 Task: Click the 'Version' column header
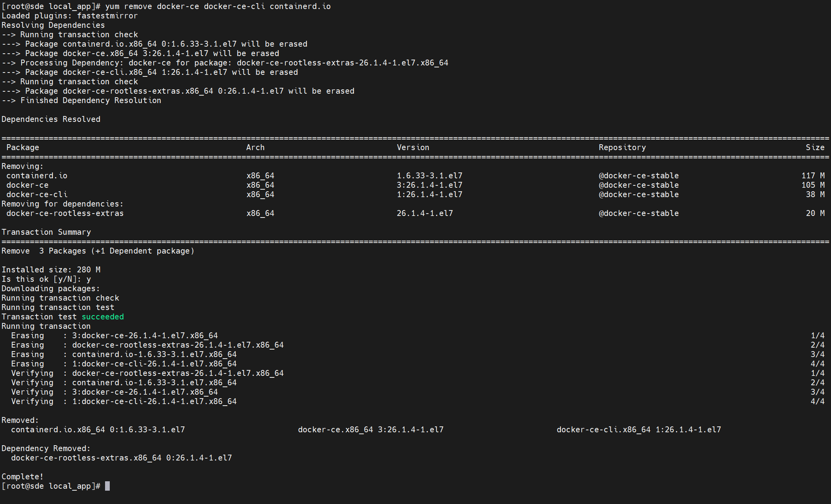(413, 147)
